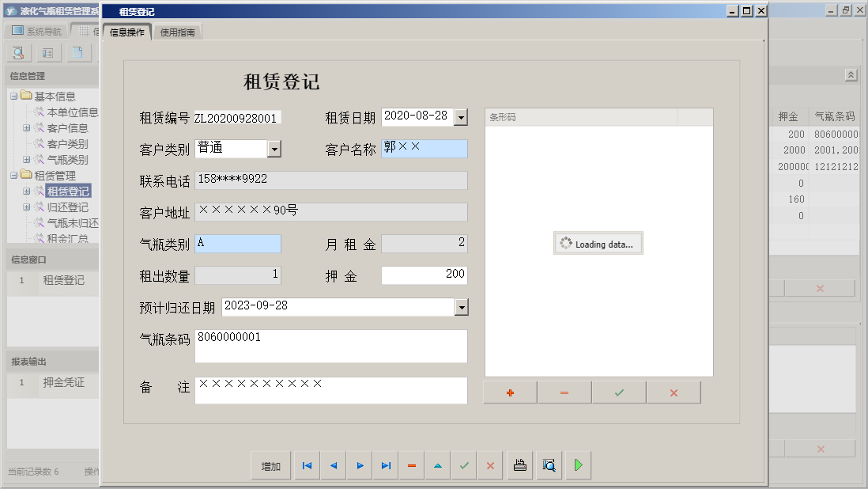Open the 预计归还日期 date picker dropdown
The width and height of the screenshot is (868, 489).
tap(462, 306)
